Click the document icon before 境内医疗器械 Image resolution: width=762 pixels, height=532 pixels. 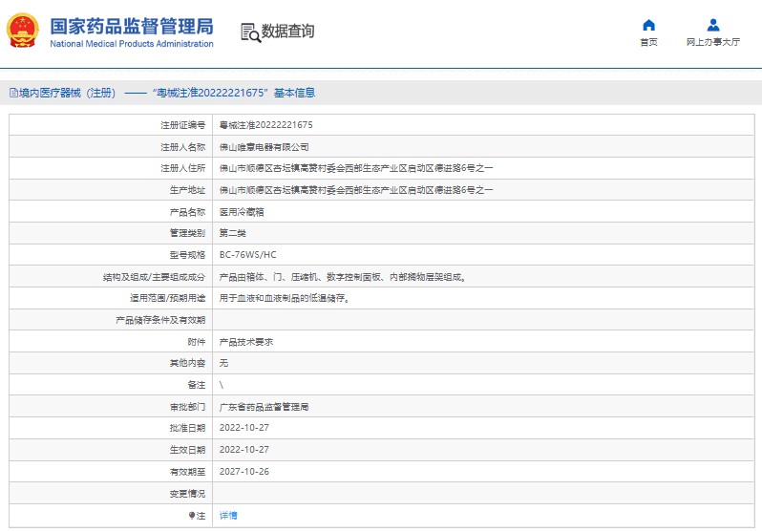point(13,94)
